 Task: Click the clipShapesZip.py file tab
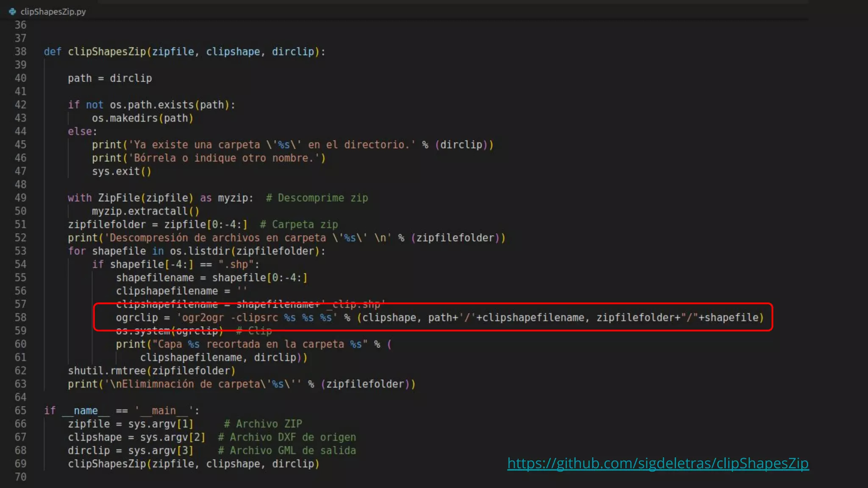[47, 12]
